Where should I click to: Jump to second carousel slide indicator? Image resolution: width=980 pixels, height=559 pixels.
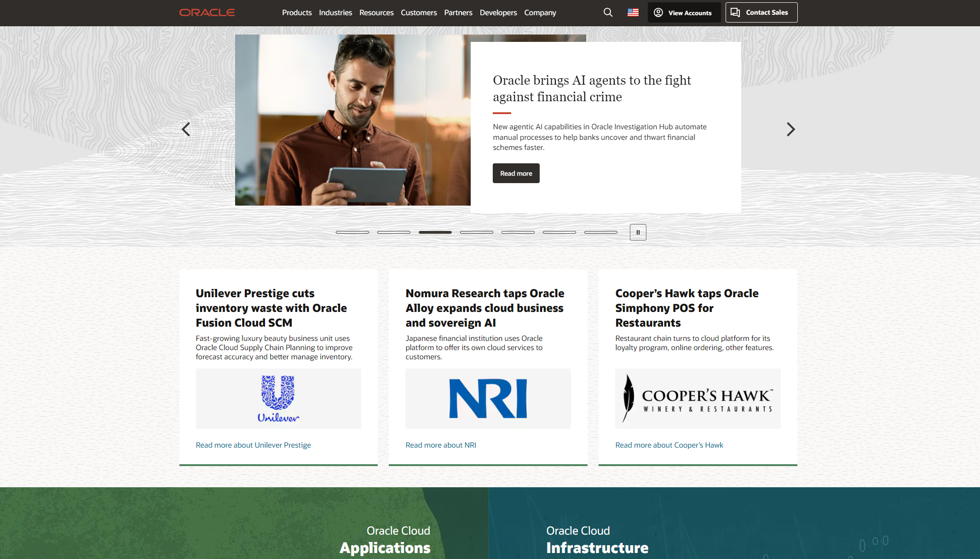pos(394,232)
